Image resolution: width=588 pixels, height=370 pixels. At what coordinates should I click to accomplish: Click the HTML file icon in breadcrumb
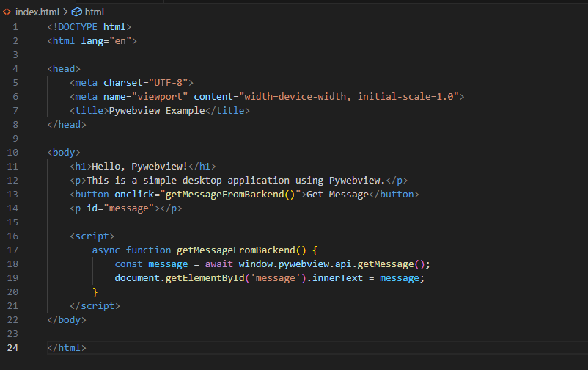coord(7,12)
